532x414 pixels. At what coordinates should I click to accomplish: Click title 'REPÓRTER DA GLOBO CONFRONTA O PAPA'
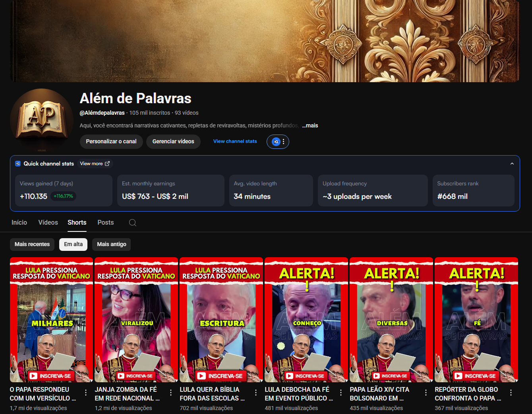(x=468, y=394)
